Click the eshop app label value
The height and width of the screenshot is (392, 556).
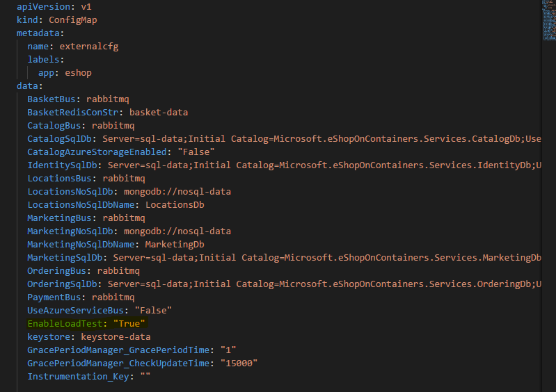coord(79,73)
